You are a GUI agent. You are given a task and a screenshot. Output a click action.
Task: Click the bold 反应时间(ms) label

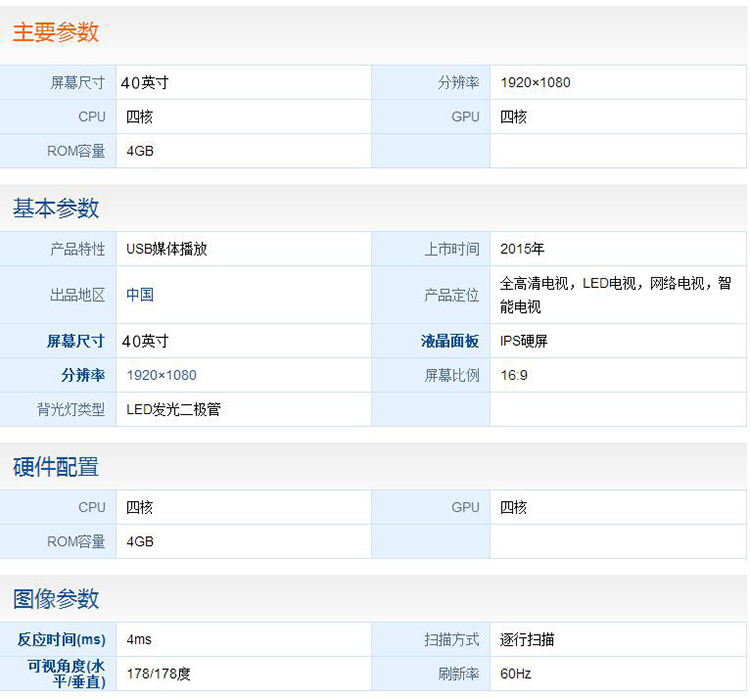pyautogui.click(x=61, y=639)
